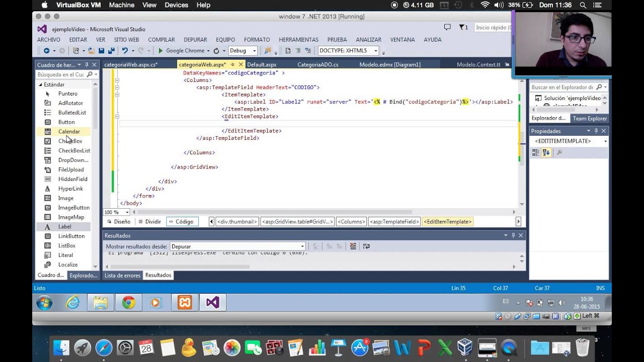Open the DEPURAR menu
The width and height of the screenshot is (644, 362).
tap(195, 40)
